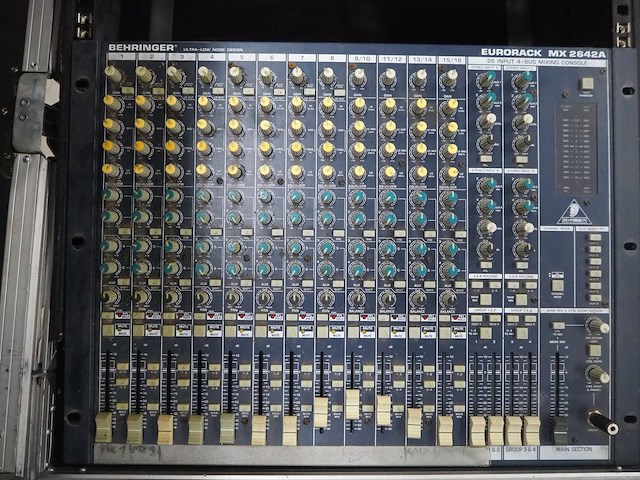Toggle Solo 4 in Group 3 & 4
Viewport: 640px width, 480px height.
(x=530, y=319)
